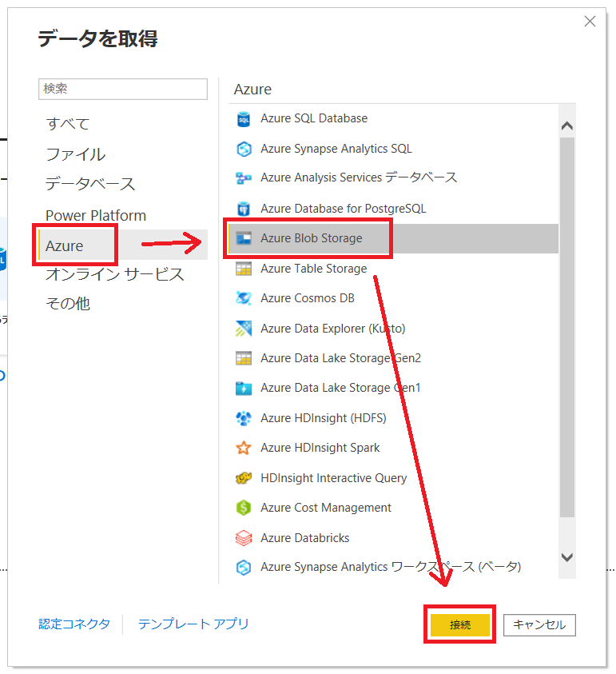The height and width of the screenshot is (674, 616).
Task: Select Azure Database for PostgreSQL text
Action: click(344, 209)
